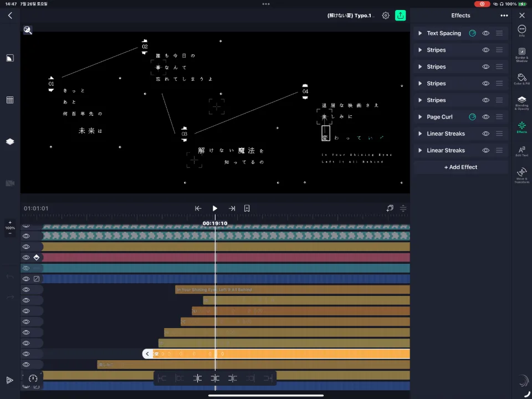
Task: Open the Border & Shadow panel
Action: coord(522,54)
